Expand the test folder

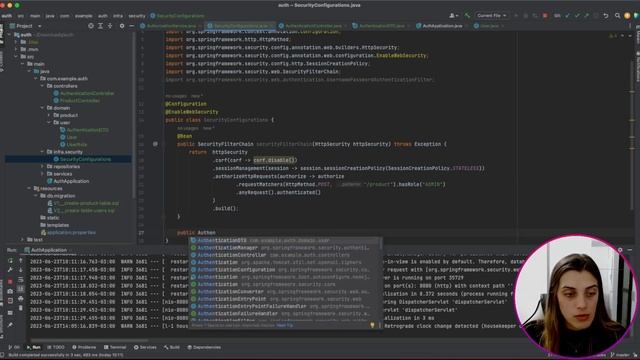22,240
